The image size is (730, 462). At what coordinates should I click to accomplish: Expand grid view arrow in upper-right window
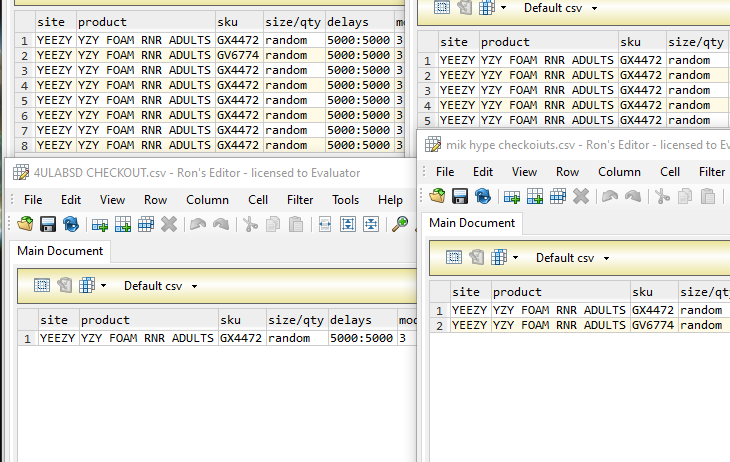(503, 8)
